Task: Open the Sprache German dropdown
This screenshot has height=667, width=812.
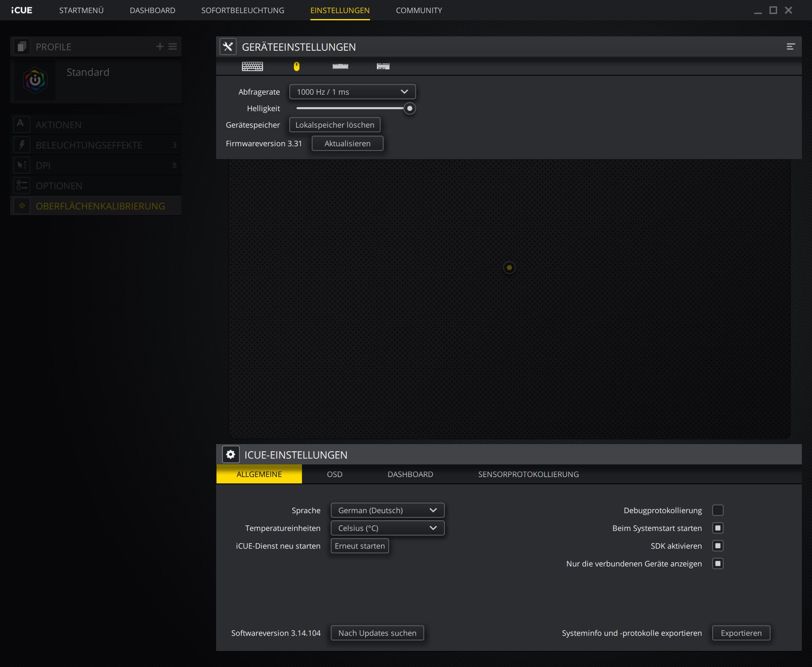Action: point(387,510)
